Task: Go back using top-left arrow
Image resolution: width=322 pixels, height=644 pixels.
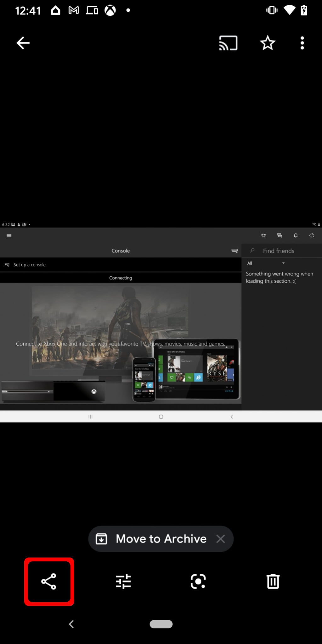Action: tap(23, 43)
